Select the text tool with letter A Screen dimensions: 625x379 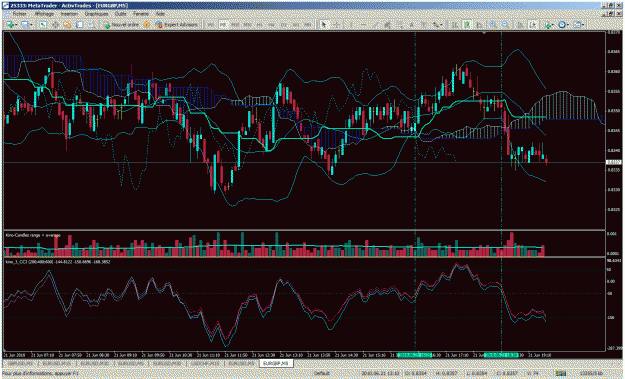point(411,25)
